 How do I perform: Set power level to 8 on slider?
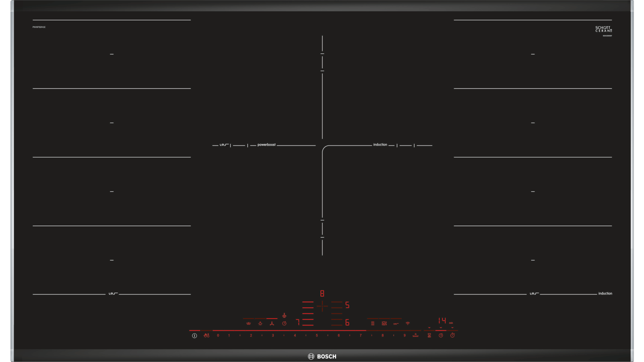(382, 335)
